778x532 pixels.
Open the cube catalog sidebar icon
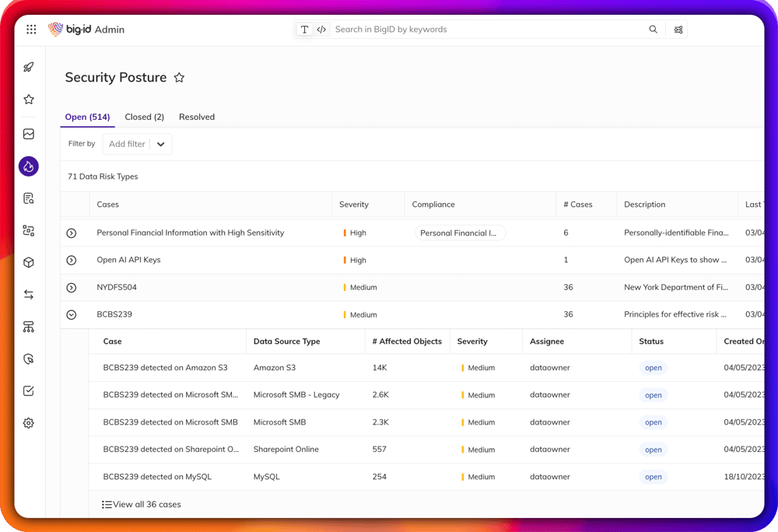click(x=29, y=262)
